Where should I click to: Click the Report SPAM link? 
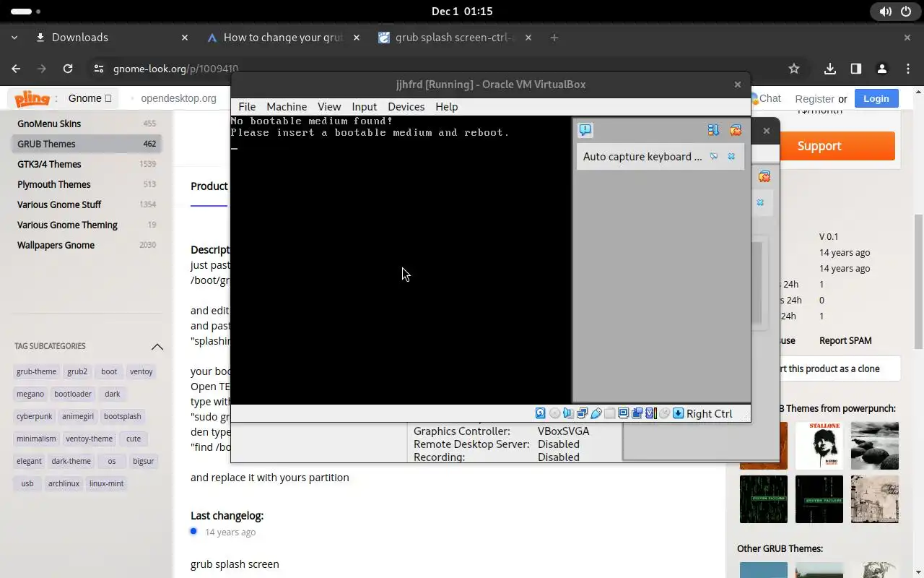pos(845,340)
